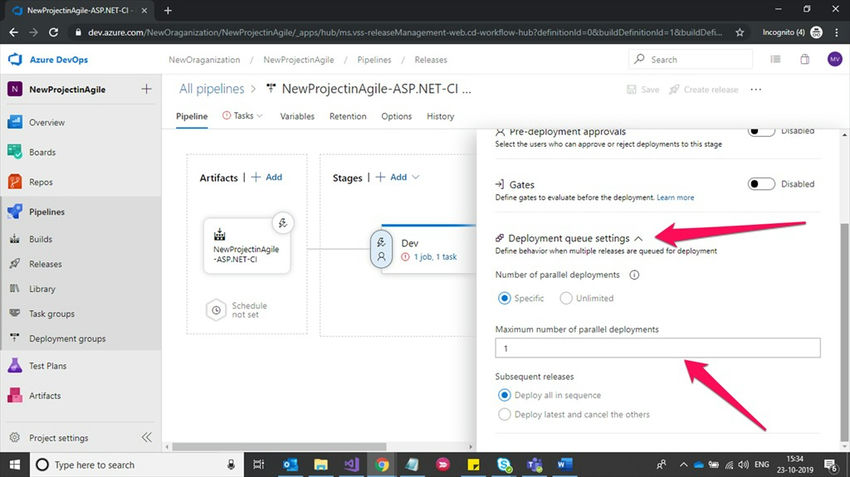Switch to the Variables tab
850x477 pixels.
[x=297, y=116]
